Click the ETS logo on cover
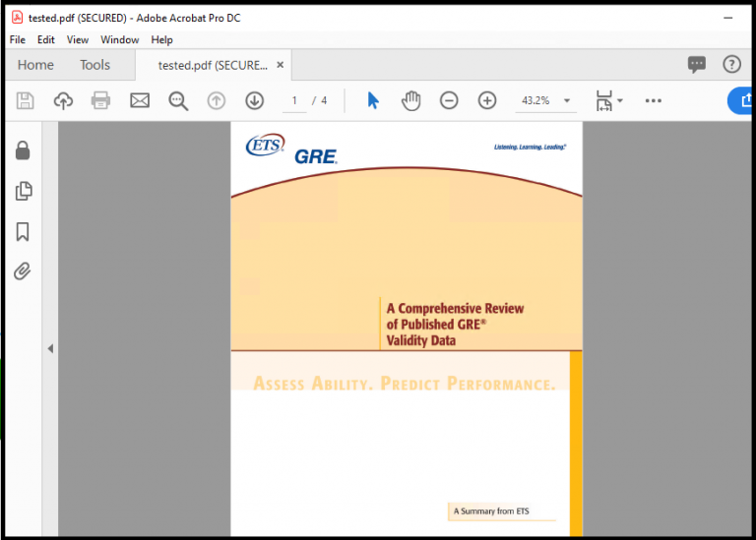Screen dimensions: 756x540 click(x=265, y=145)
